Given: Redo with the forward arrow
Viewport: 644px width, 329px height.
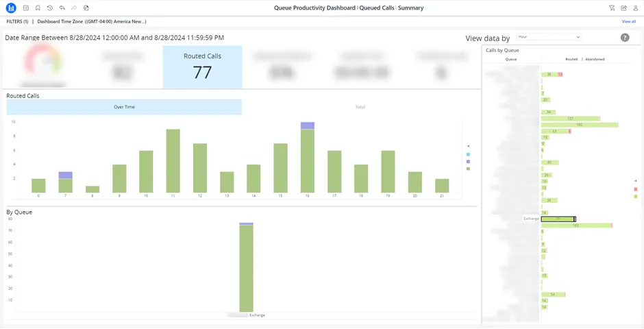Looking at the screenshot, I should coord(74,8).
